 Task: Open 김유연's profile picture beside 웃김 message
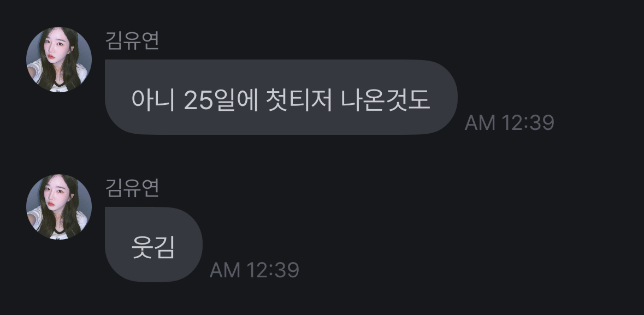click(x=59, y=207)
